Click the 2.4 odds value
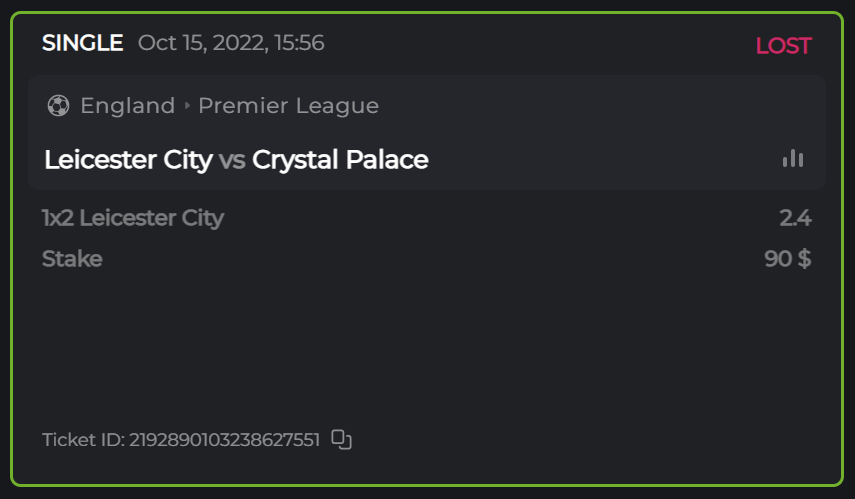 point(795,218)
